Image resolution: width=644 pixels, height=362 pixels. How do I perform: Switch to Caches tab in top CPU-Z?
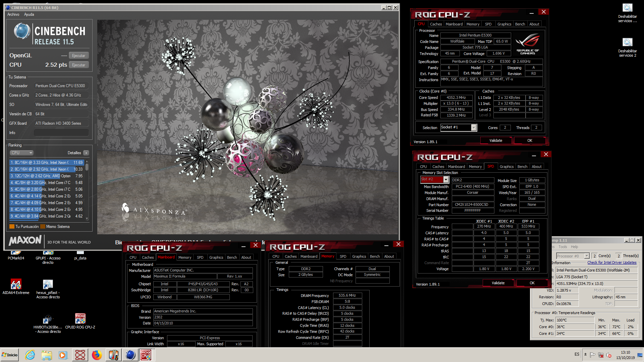436,24
